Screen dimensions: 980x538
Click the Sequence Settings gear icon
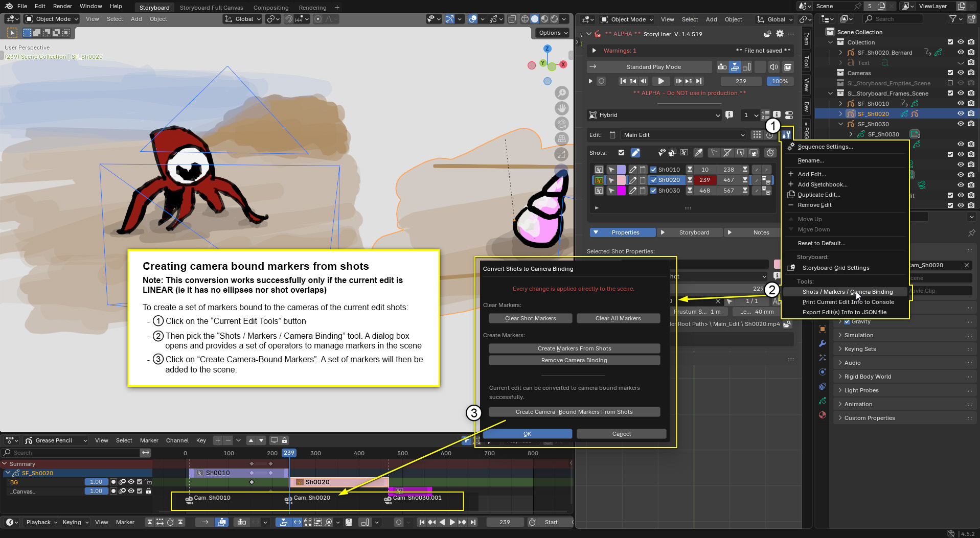791,147
